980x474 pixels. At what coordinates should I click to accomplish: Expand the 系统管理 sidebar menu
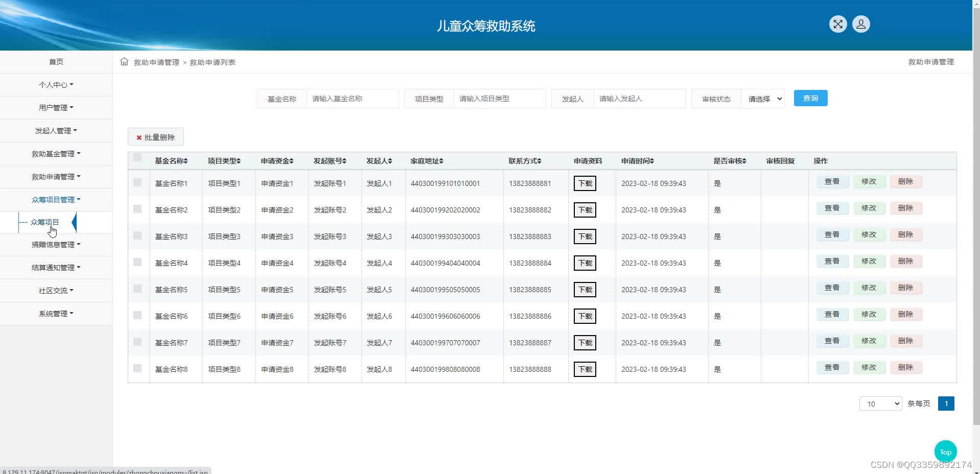point(56,314)
